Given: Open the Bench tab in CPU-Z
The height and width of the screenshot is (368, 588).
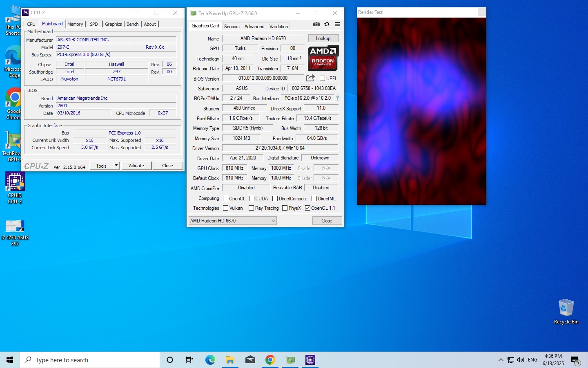Looking at the screenshot, I should tap(133, 24).
